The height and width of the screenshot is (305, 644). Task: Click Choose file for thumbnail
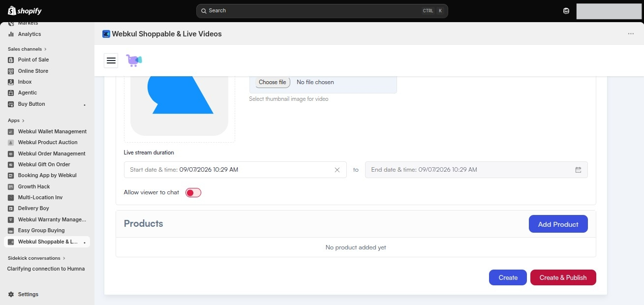point(273,82)
